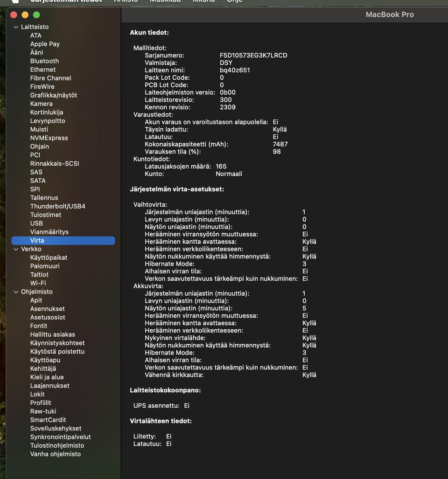The image size is (448, 479).
Task: Select Hallittu asiakas in the sidebar
Action: (x=53, y=335)
